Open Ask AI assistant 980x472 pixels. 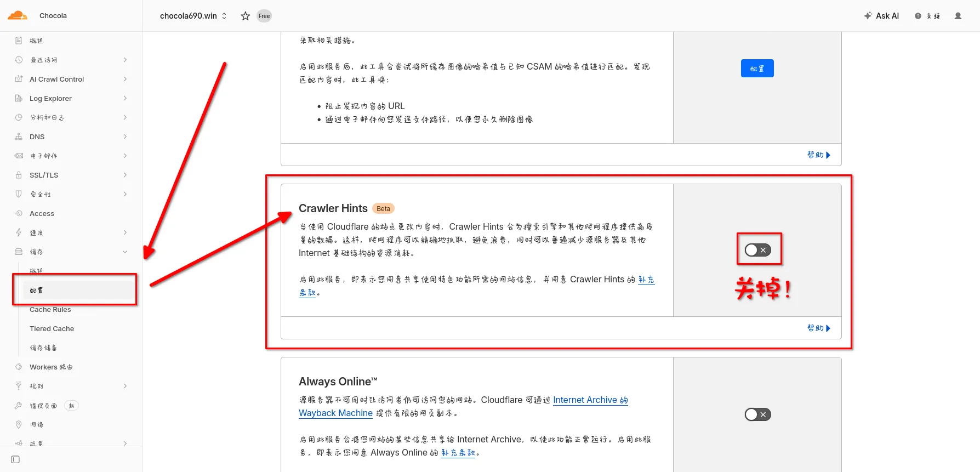(x=881, y=16)
